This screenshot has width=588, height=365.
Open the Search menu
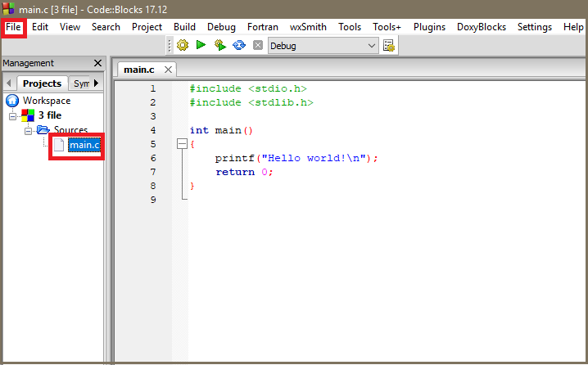coord(106,27)
